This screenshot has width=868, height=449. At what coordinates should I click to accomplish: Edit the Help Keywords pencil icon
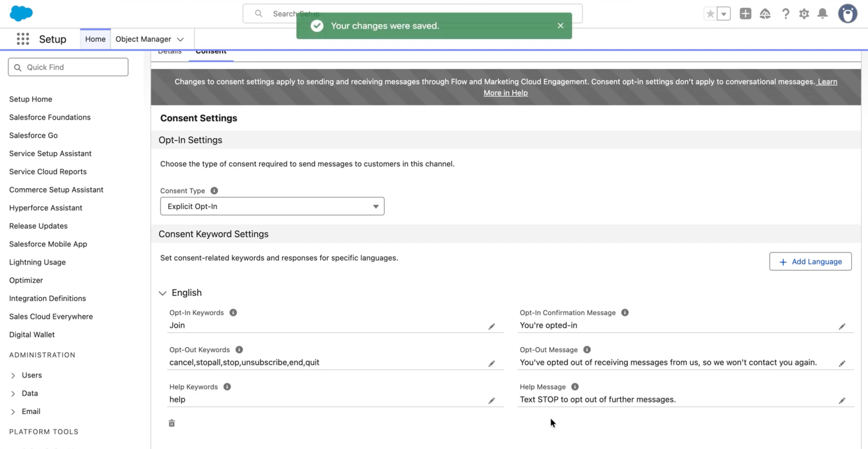(492, 401)
